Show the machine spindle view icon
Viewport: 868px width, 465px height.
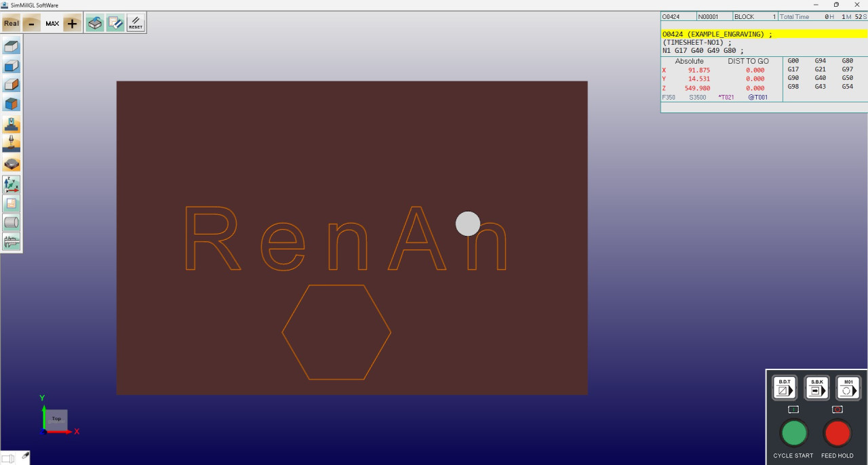tap(12, 124)
